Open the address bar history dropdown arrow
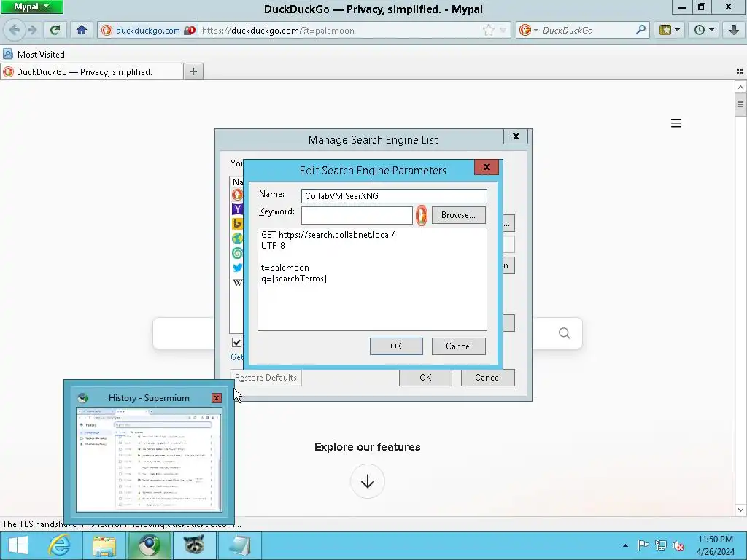 [503, 31]
